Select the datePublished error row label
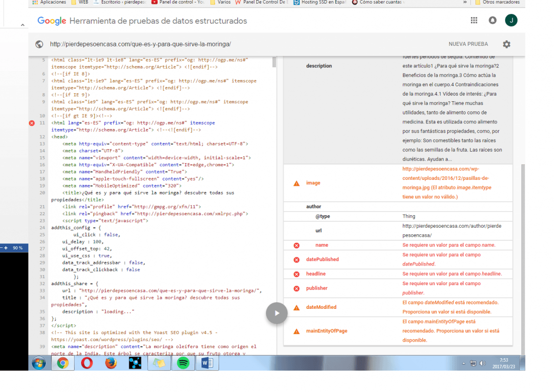The width and height of the screenshot is (554, 392). tap(322, 259)
